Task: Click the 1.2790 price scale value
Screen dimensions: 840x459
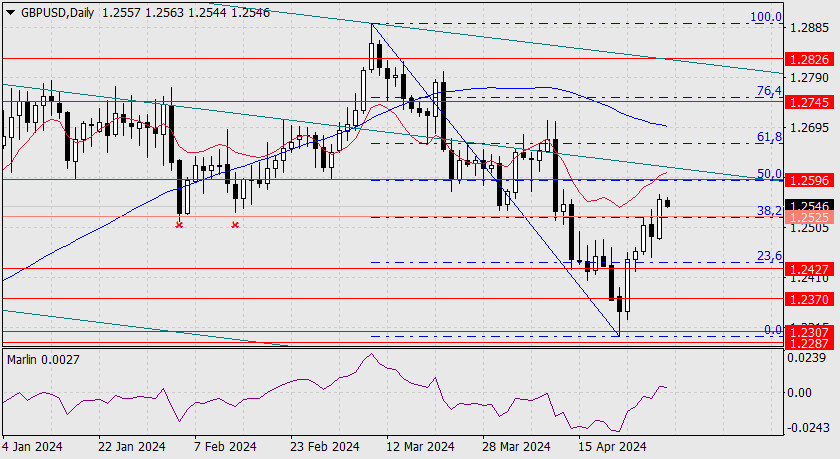Action: tap(809, 78)
